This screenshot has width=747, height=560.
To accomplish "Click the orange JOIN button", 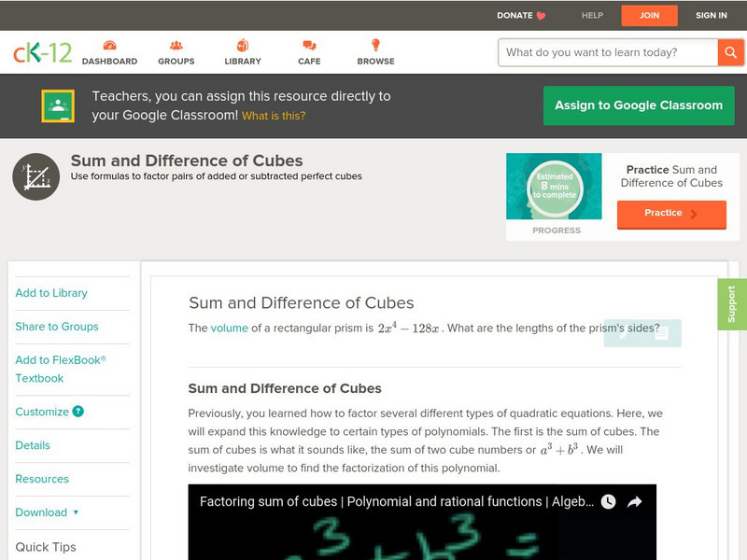I will tap(649, 16).
